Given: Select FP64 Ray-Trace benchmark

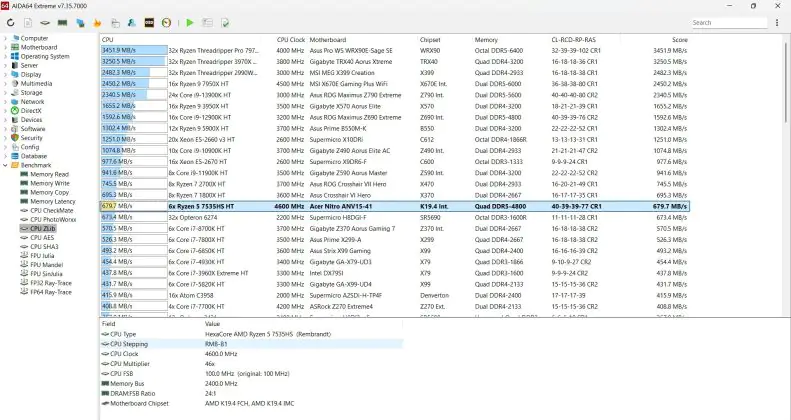Looking at the screenshot, I should [x=51, y=292].
